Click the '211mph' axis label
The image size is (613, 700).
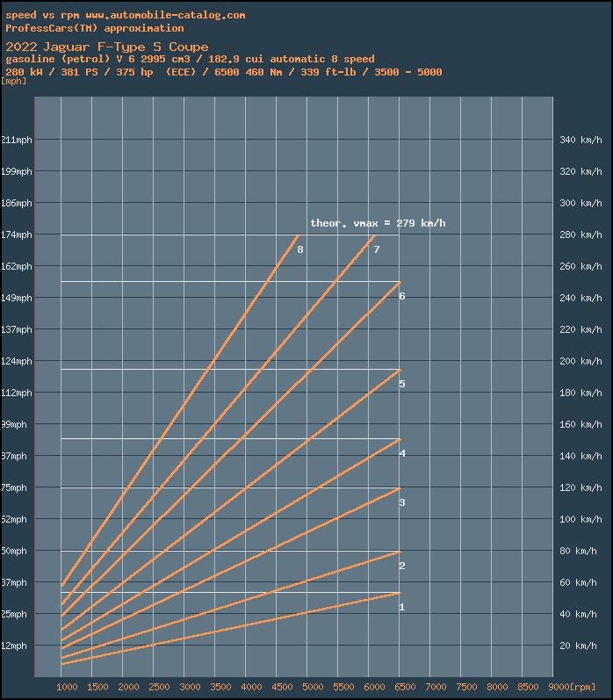pos(17,141)
